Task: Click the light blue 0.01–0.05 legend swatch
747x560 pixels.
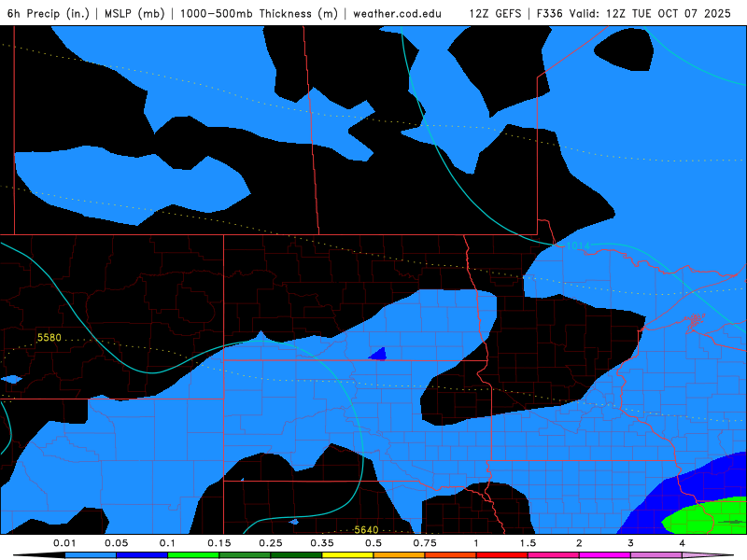Action: coord(91,555)
